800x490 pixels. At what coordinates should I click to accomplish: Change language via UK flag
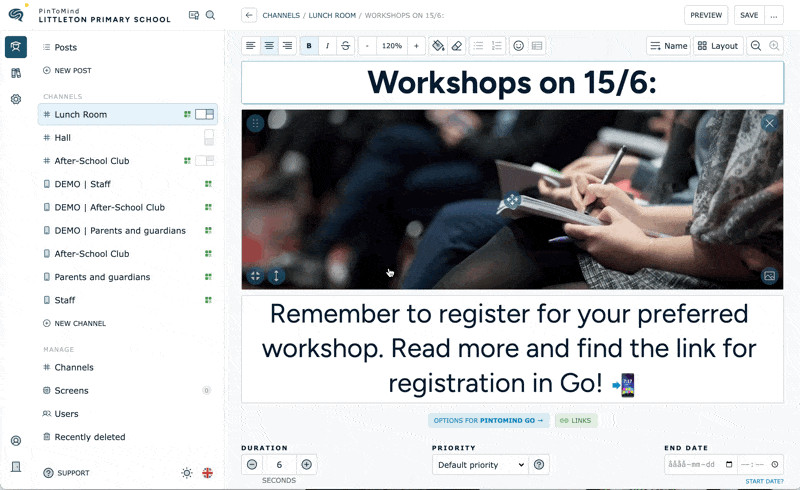[x=208, y=473]
